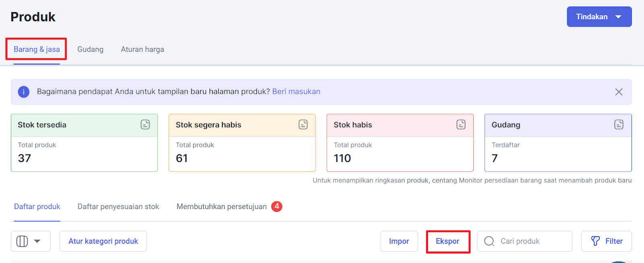Open the column layout selector icon
This screenshot has height=263, width=644.
[x=22, y=241]
